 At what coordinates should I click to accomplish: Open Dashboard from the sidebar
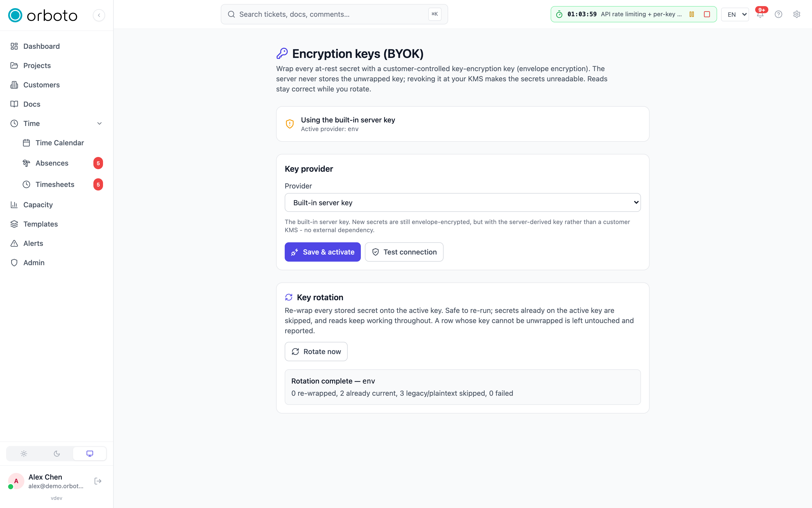(x=56, y=46)
